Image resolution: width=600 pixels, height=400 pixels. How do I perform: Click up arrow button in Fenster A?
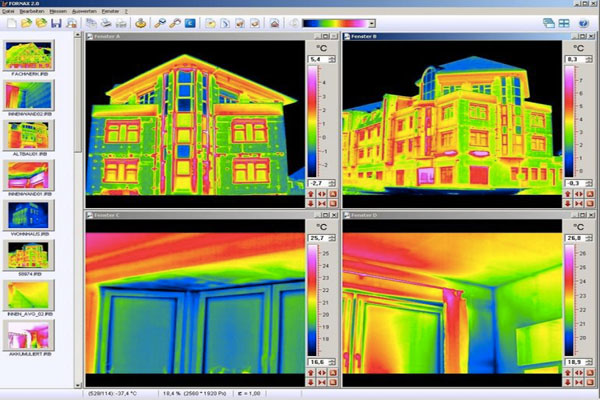coord(311,194)
